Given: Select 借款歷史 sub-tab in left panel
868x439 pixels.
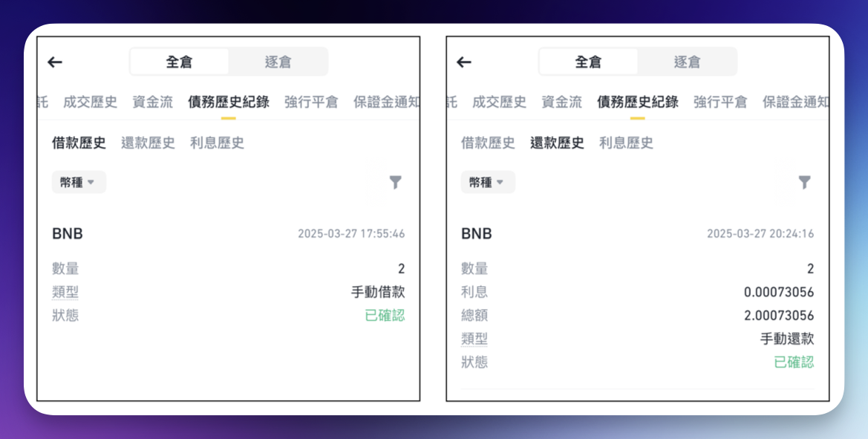Looking at the screenshot, I should click(x=79, y=143).
